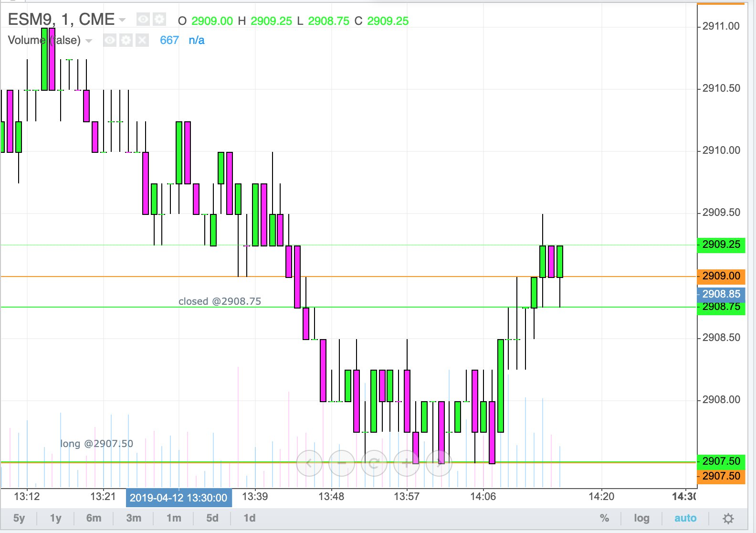Click the ESM9, 1, CME symbol title

(x=61, y=20)
